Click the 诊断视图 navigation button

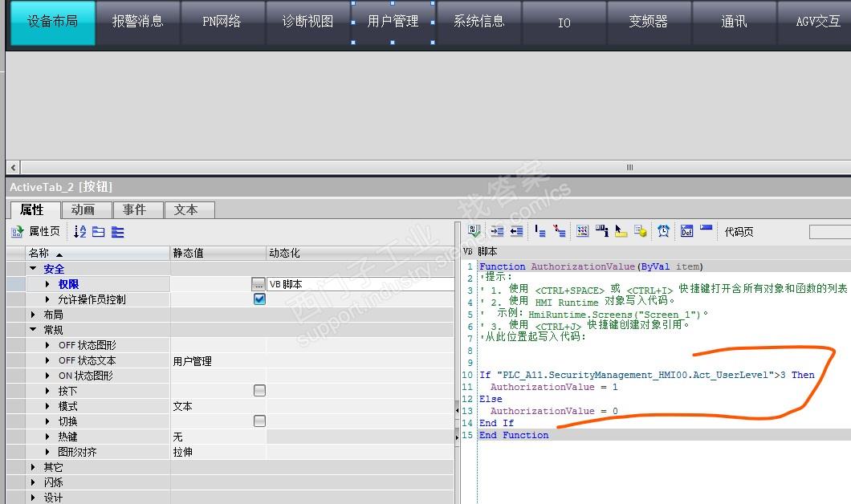307,22
